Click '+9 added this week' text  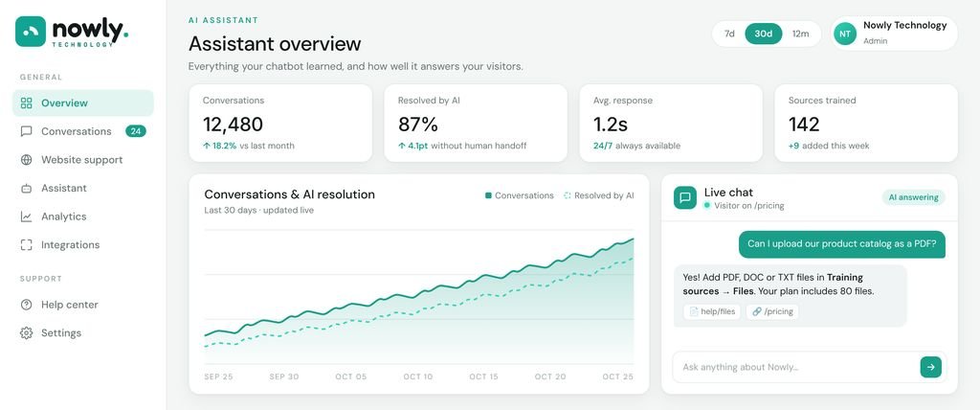click(x=829, y=146)
